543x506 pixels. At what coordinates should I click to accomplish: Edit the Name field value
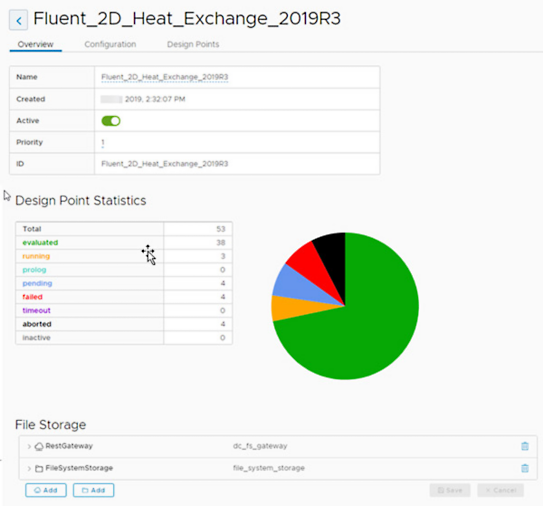tap(164, 77)
